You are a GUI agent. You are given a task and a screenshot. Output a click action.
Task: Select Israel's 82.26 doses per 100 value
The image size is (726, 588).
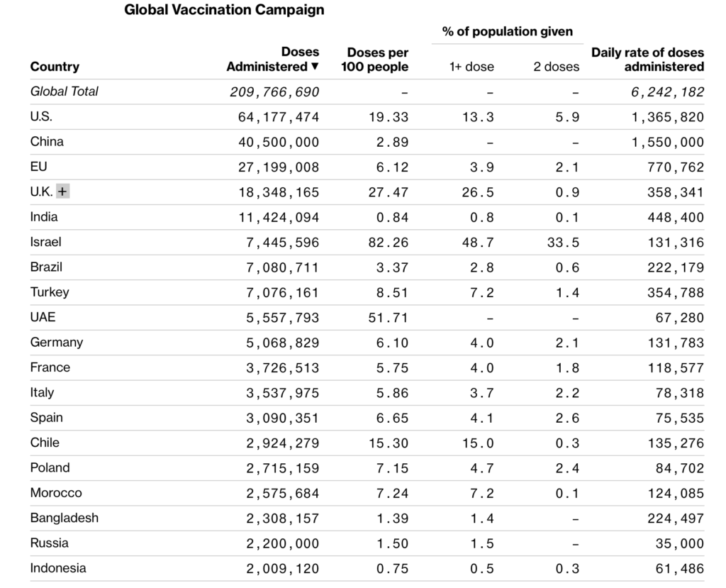click(389, 242)
